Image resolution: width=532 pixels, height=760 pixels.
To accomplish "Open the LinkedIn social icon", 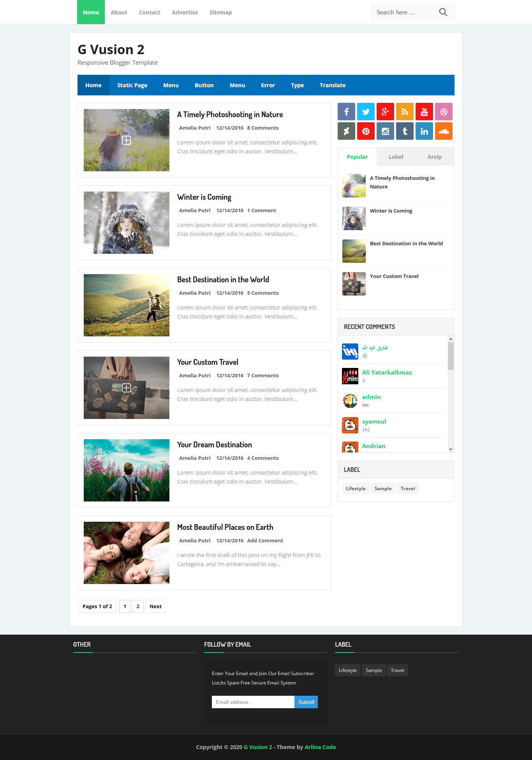I will tap(424, 131).
